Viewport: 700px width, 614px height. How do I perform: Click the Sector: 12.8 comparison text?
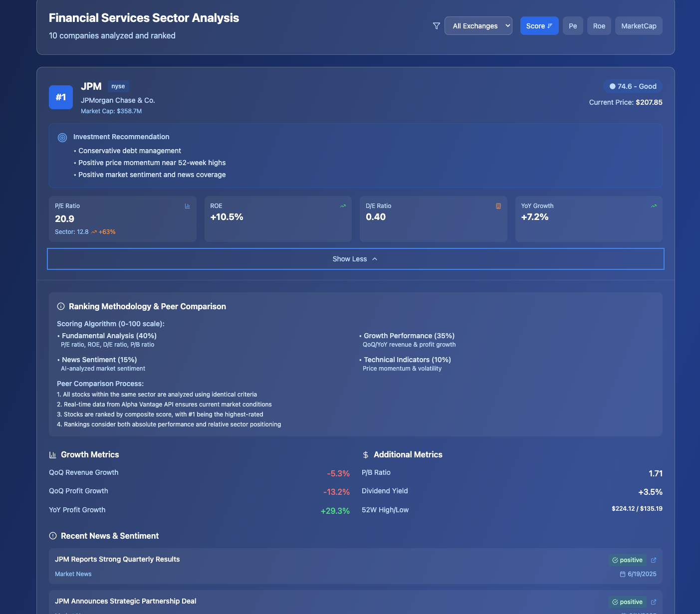pyautogui.click(x=72, y=232)
